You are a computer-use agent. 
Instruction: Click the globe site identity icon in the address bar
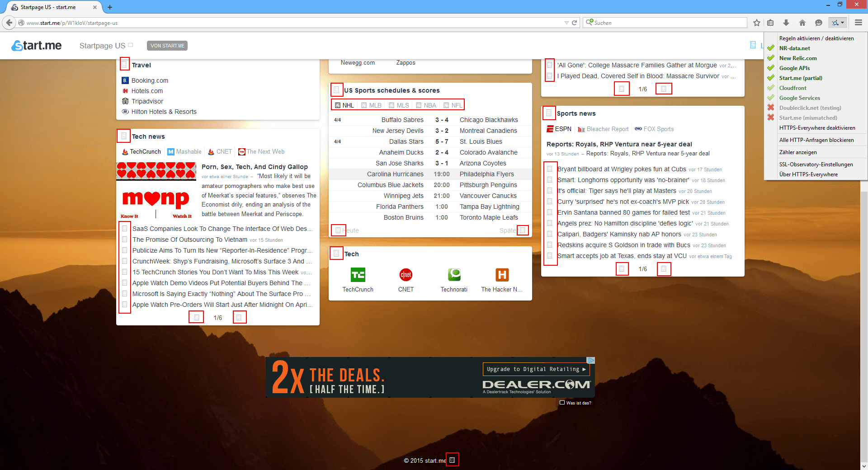[x=21, y=23]
